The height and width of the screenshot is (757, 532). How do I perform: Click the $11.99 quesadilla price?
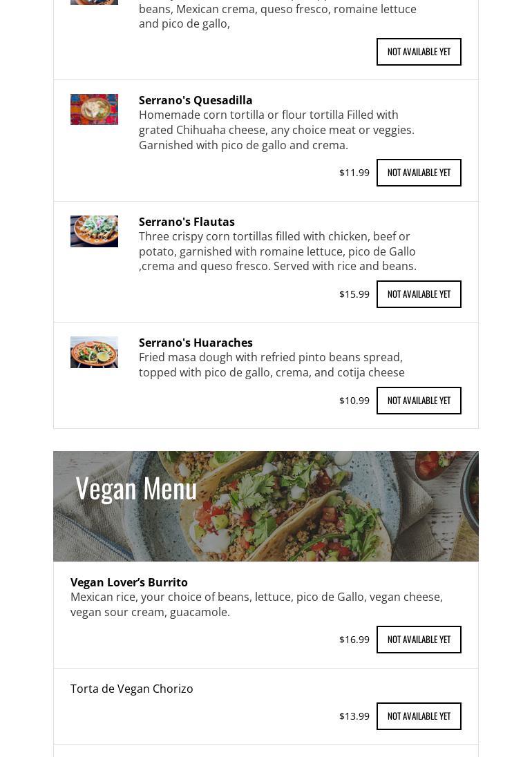point(354,173)
